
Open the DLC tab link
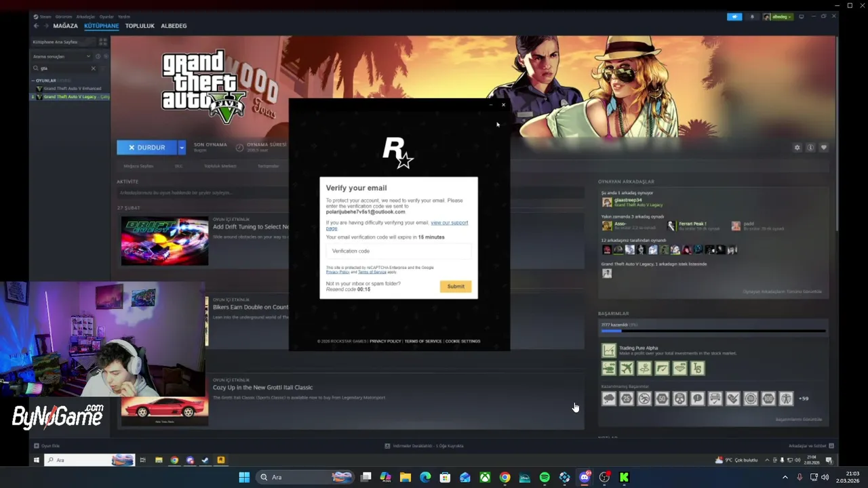coord(179,166)
